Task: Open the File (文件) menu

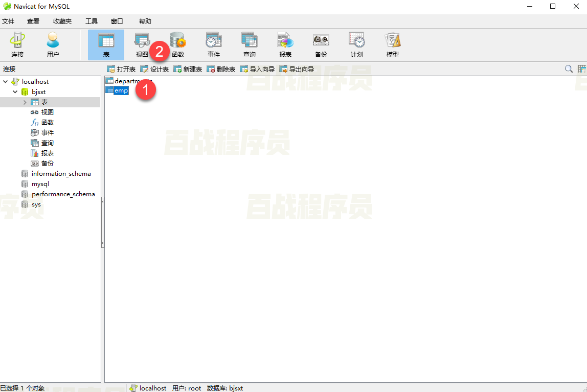Action: tap(8, 21)
